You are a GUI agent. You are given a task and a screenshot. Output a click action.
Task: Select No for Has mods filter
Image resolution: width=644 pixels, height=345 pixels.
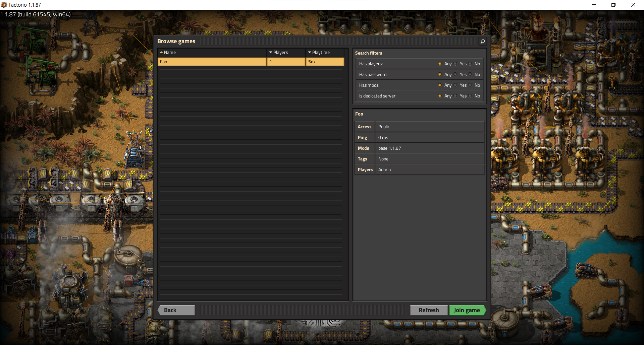pyautogui.click(x=470, y=85)
